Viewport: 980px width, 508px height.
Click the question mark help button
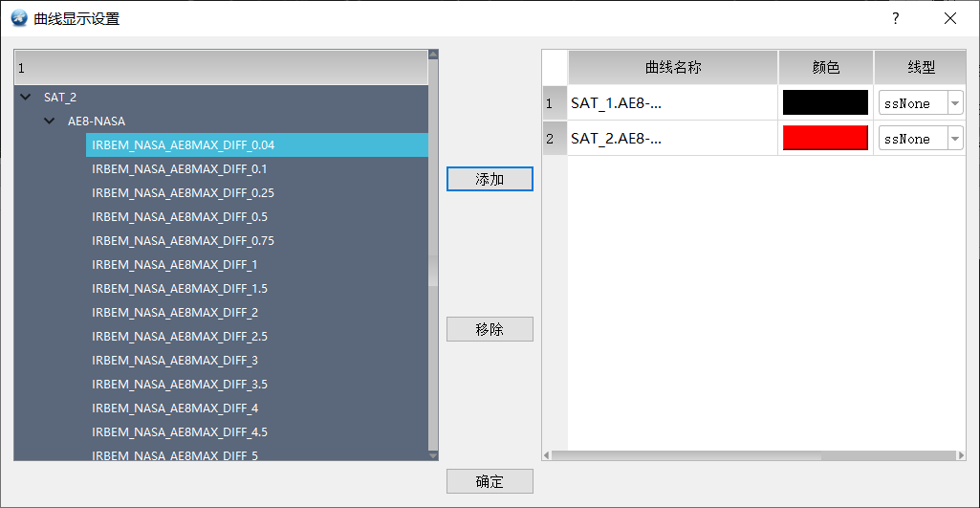click(x=896, y=18)
